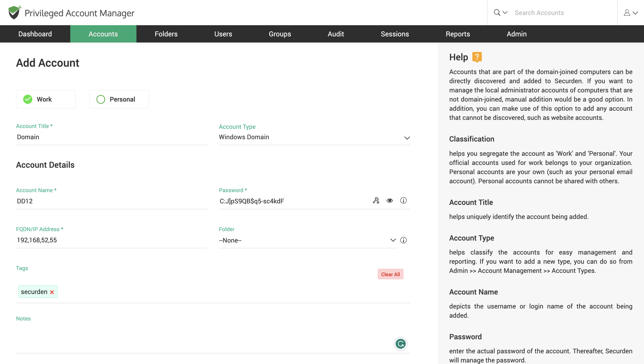Click the Account Name help heading
The image size is (644, 364).
click(473, 292)
